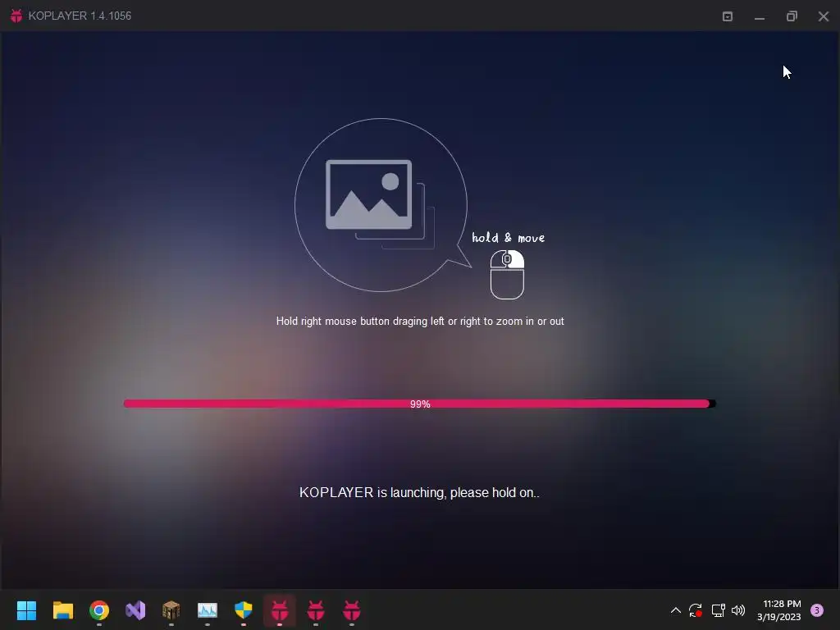Image resolution: width=840 pixels, height=630 pixels.
Task: Click the zoom hint text about right mouse button
Action: (x=420, y=321)
